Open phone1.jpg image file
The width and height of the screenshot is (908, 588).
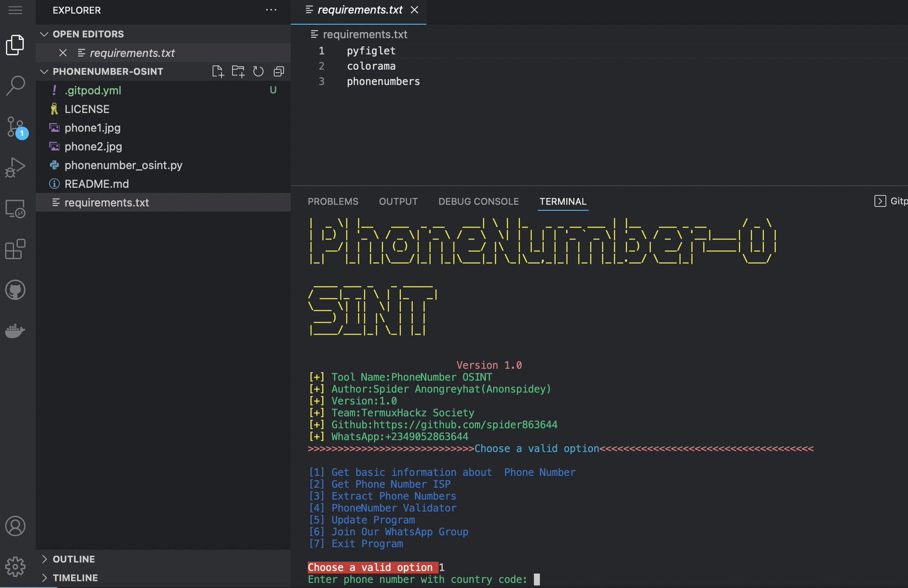[x=163, y=128]
